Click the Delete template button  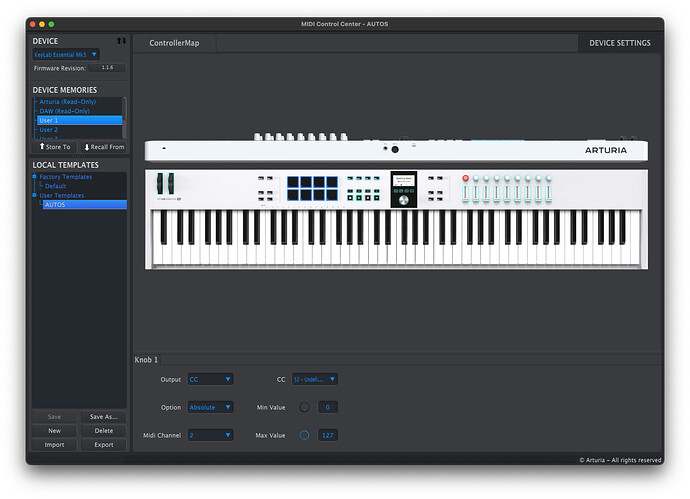[x=103, y=431]
